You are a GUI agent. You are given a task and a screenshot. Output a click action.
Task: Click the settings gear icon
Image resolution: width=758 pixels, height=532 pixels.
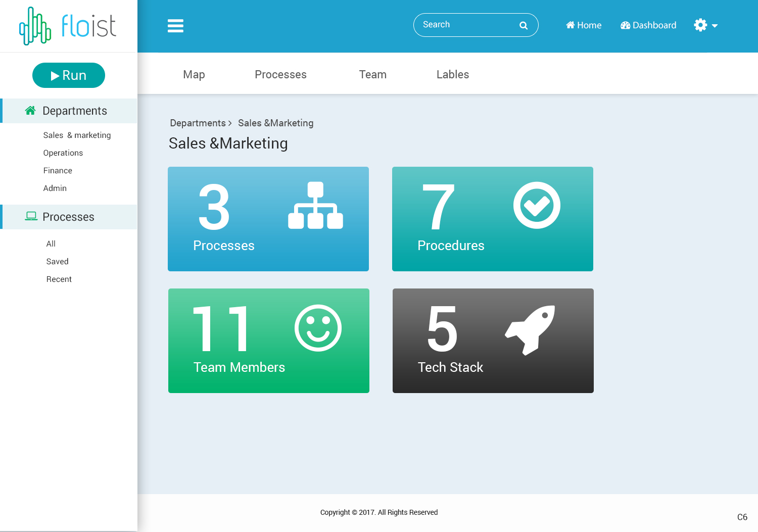coord(699,25)
